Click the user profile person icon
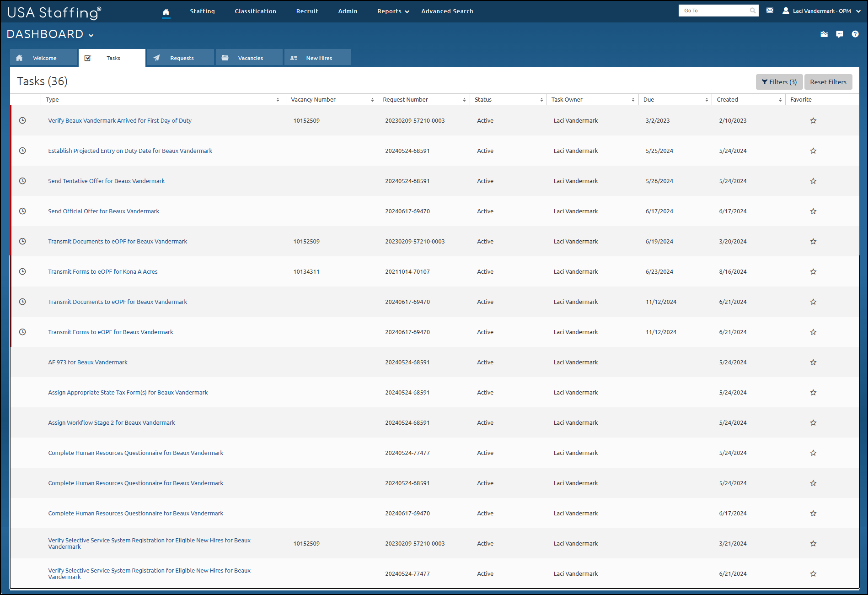The image size is (868, 595). coord(785,11)
